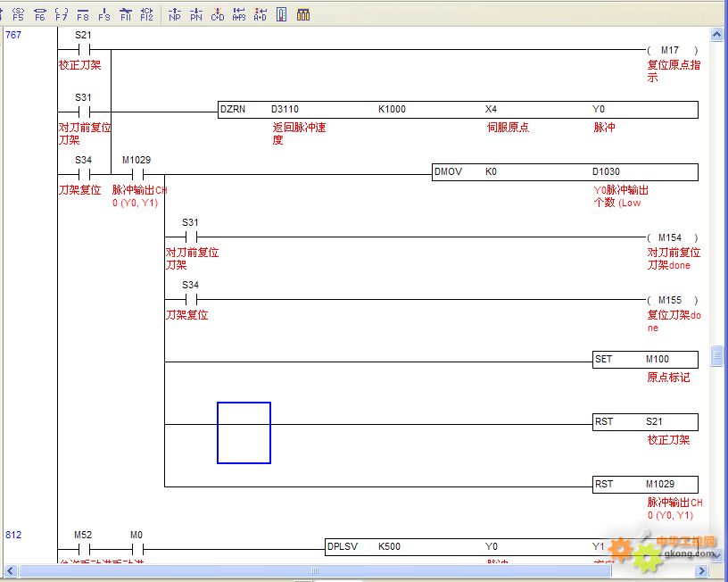Click the horizontal scrollbar left arrow
This screenshot has width=728, height=582.
click(11, 570)
